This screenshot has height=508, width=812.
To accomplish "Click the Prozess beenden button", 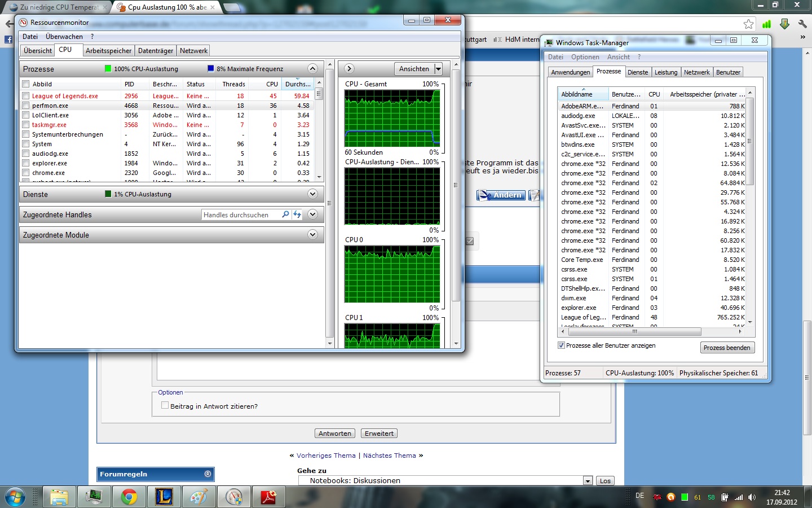I will click(x=727, y=348).
